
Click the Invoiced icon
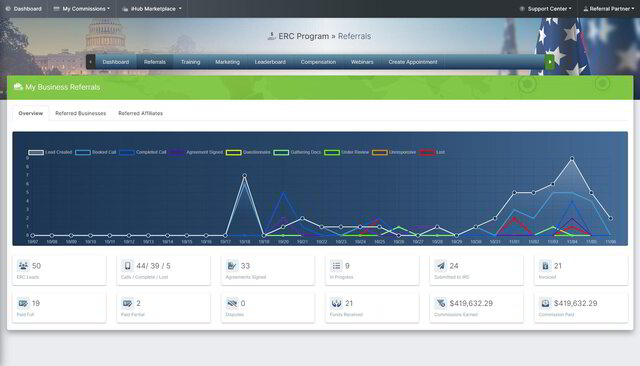pos(545,266)
